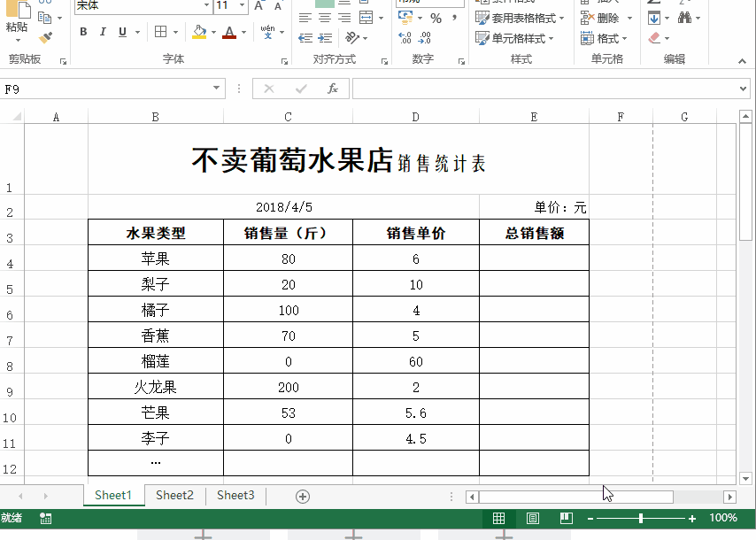Align text left
Viewport: 756px width, 540px height.
pyautogui.click(x=305, y=19)
